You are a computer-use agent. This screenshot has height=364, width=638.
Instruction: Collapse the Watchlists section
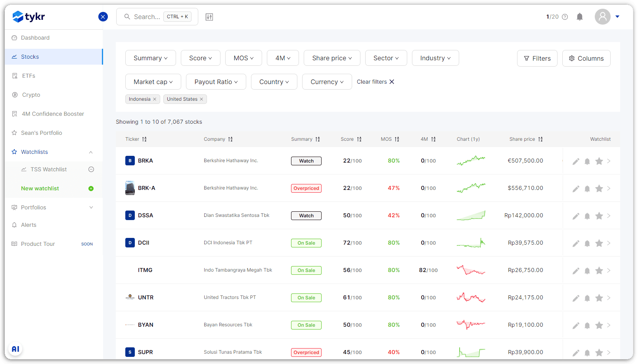(91, 152)
